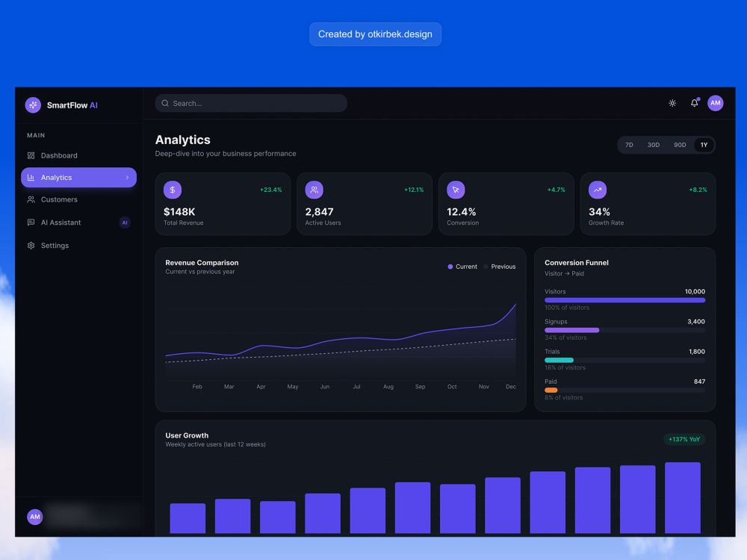The width and height of the screenshot is (747, 560).
Task: Open notifications bell icon
Action: (x=695, y=103)
